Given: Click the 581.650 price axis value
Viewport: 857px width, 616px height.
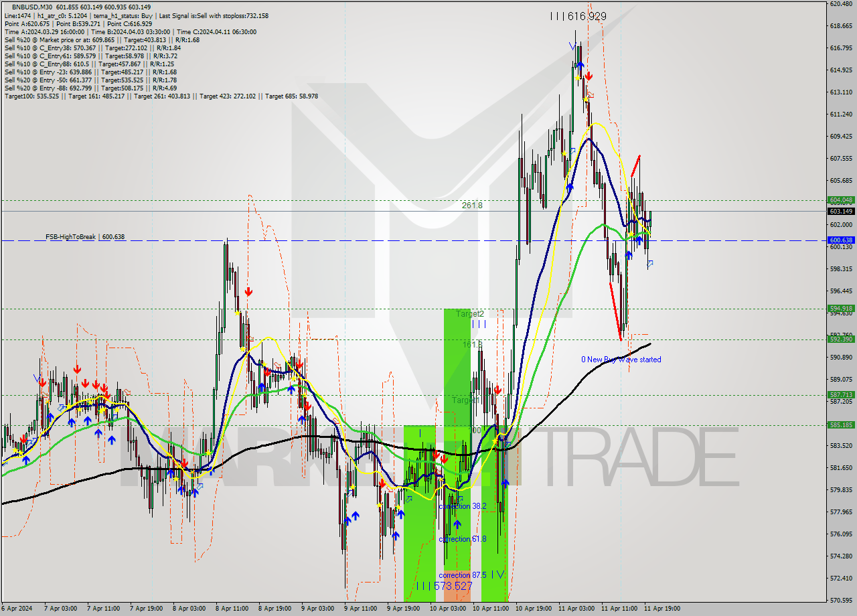Looking at the screenshot, I should 841,467.
